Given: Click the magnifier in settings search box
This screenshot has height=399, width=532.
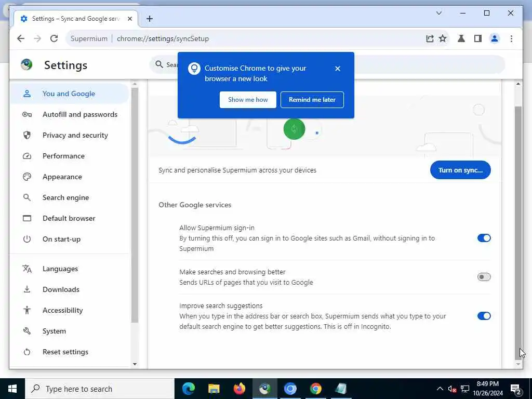Looking at the screenshot, I should (159, 64).
